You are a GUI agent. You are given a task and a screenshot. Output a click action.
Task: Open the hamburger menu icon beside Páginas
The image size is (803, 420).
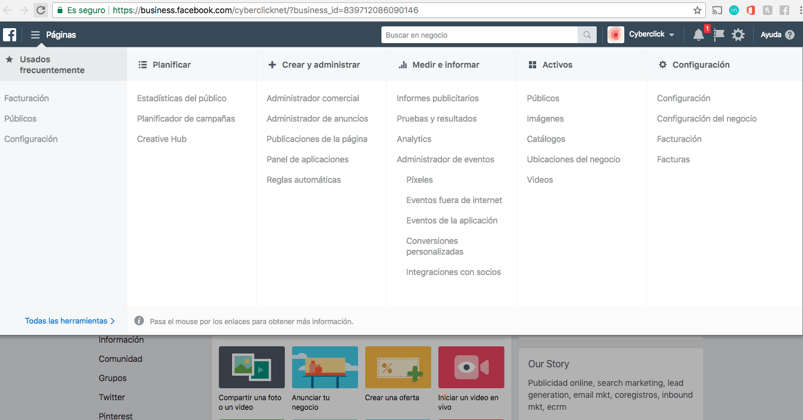tap(35, 35)
